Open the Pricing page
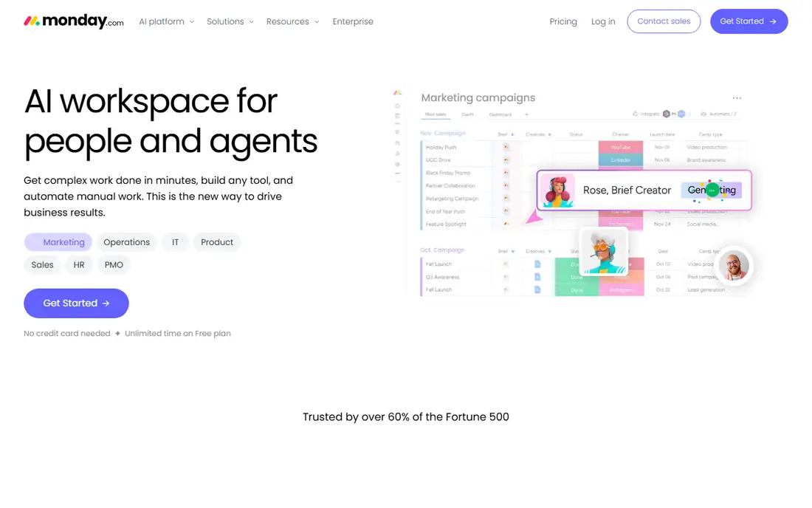The width and height of the screenshot is (812, 508). (563, 21)
